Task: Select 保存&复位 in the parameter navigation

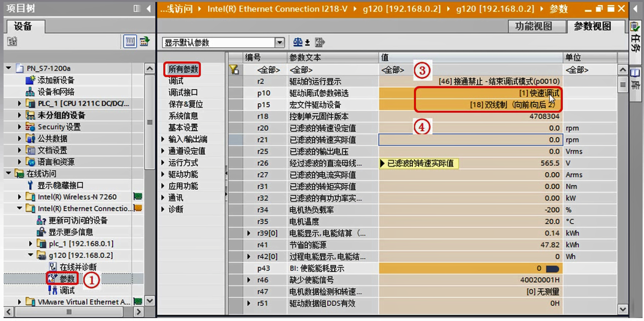Action: point(186,104)
